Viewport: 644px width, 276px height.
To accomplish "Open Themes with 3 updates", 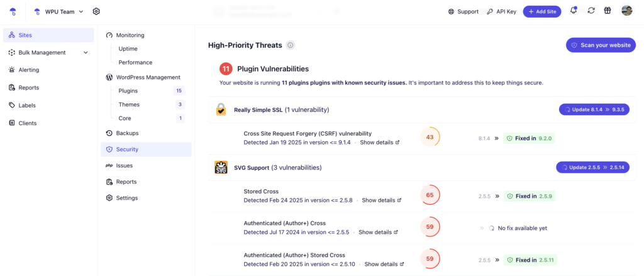I will click(x=150, y=104).
